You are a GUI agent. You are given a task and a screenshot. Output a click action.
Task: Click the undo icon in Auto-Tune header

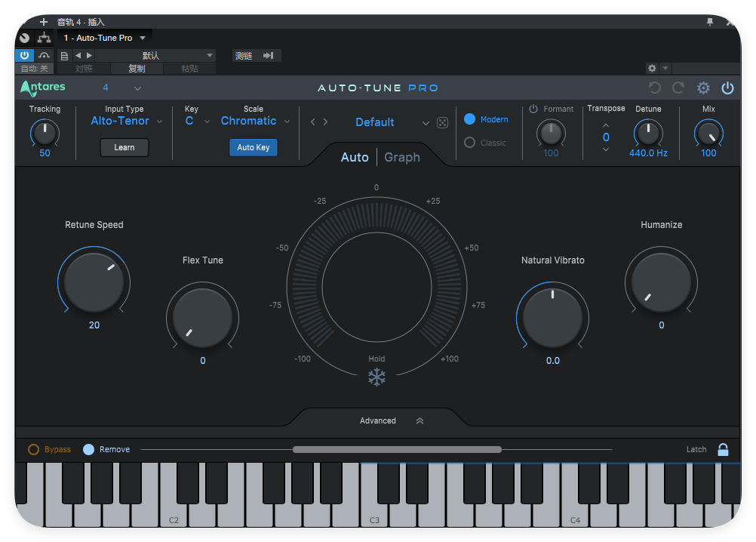tap(655, 88)
